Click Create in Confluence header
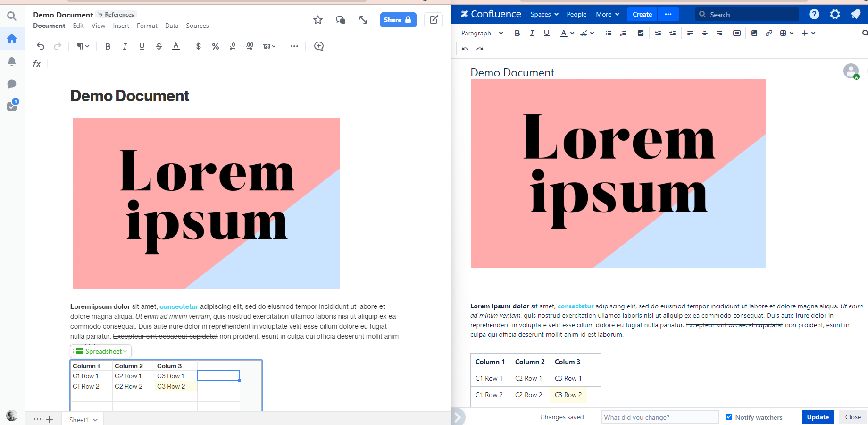Image resolution: width=868 pixels, height=425 pixels. click(x=642, y=14)
